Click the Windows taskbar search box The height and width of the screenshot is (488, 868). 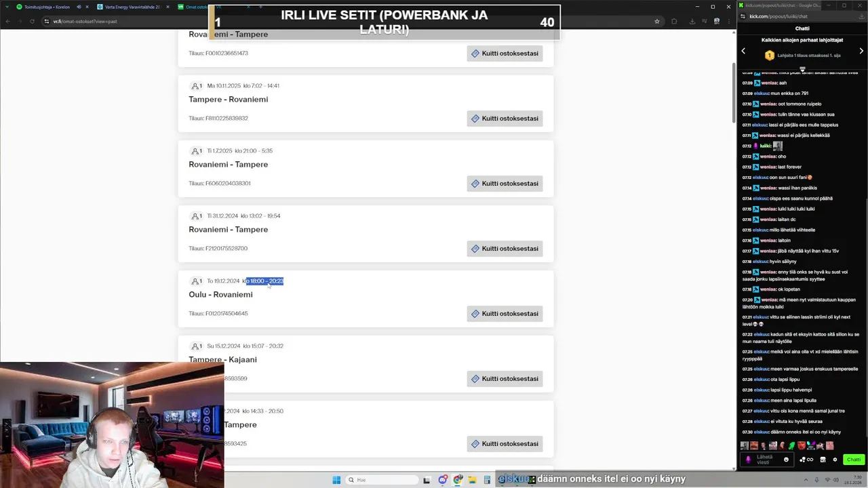382,480
